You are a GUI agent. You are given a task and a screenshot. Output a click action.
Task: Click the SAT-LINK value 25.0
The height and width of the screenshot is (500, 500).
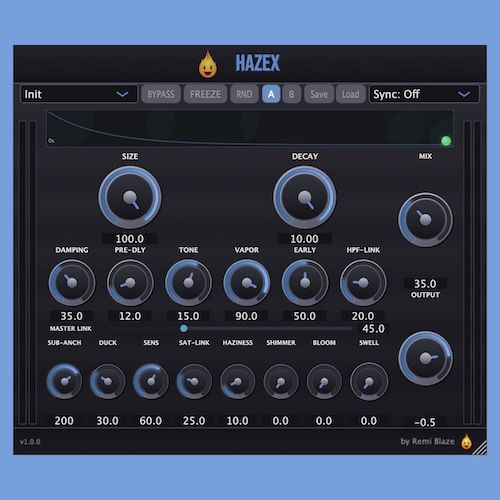(194, 421)
